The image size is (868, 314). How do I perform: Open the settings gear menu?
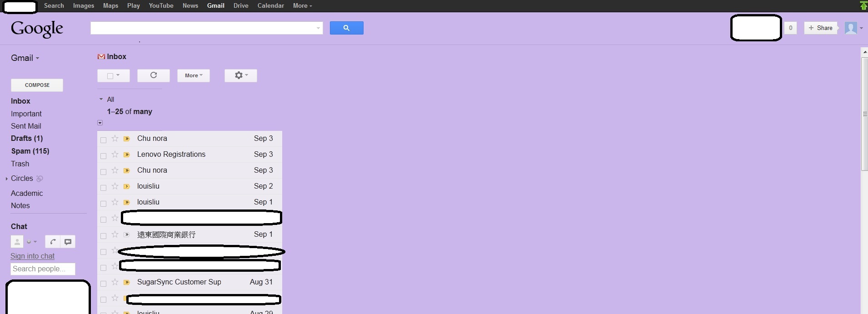241,75
